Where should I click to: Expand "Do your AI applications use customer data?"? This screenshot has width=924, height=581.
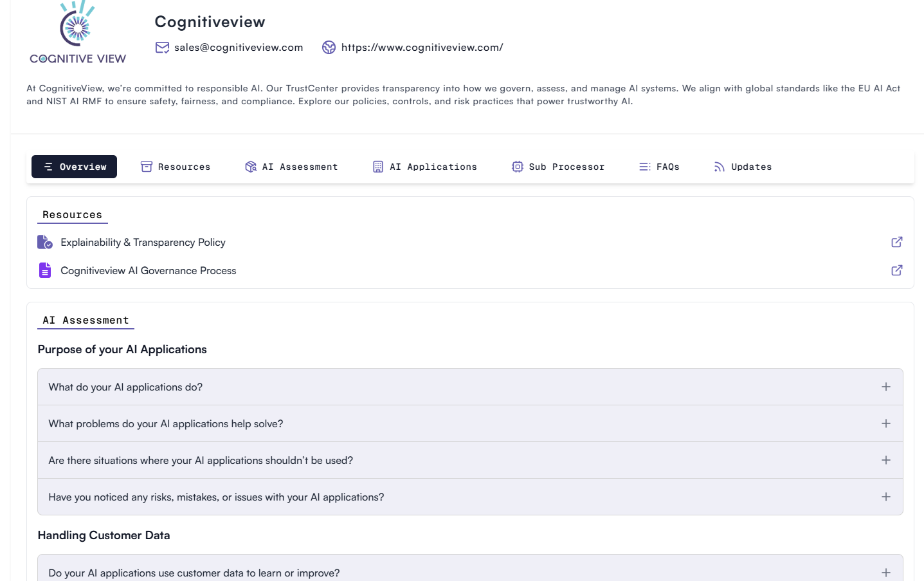[x=886, y=572]
